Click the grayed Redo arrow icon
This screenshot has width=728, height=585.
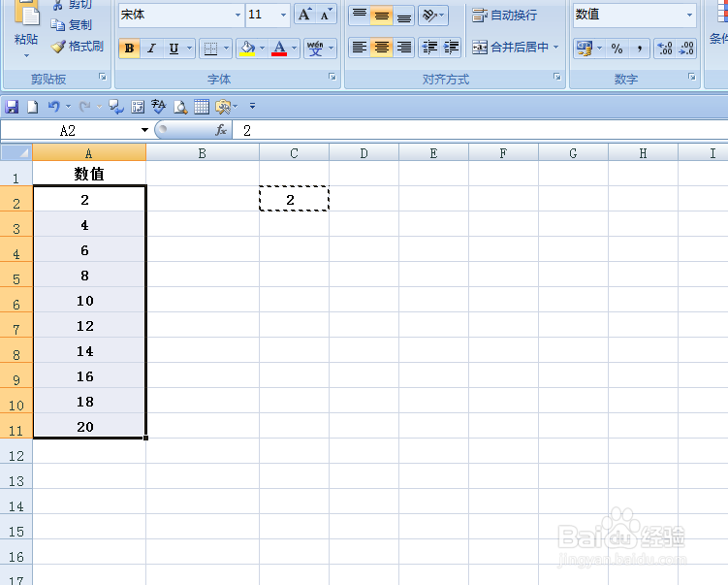(84, 107)
